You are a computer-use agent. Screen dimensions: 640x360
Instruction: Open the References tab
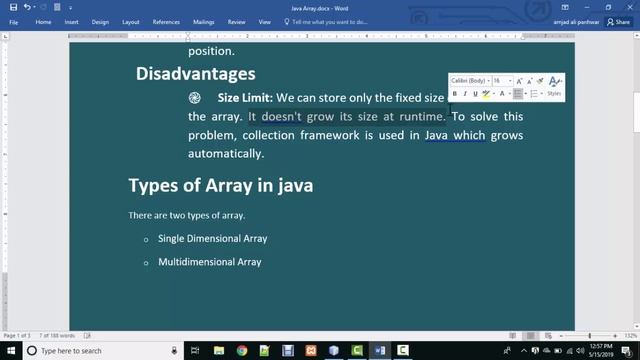click(x=166, y=22)
